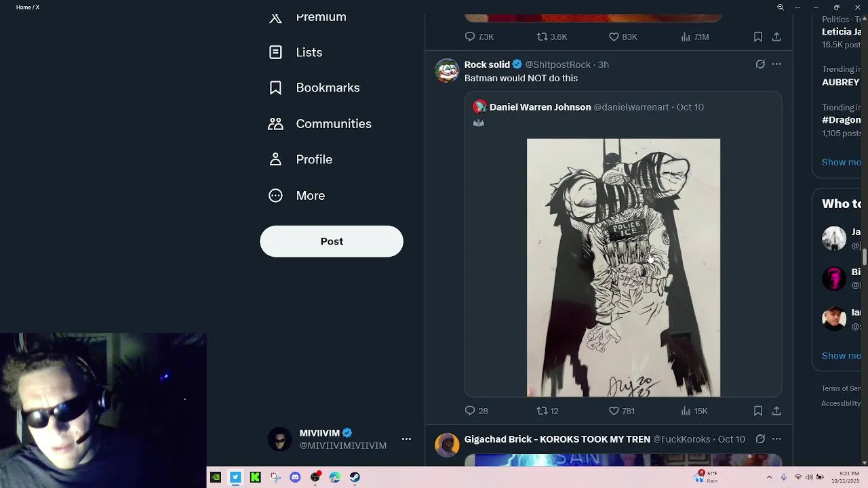Open Steam from the taskbar
The width and height of the screenshot is (868, 488).
tap(355, 477)
